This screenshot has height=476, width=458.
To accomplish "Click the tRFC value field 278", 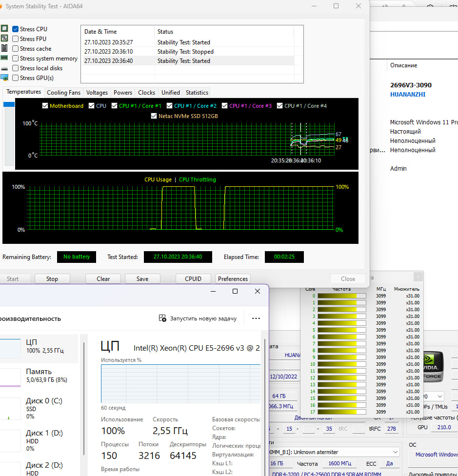I will tap(392, 429).
